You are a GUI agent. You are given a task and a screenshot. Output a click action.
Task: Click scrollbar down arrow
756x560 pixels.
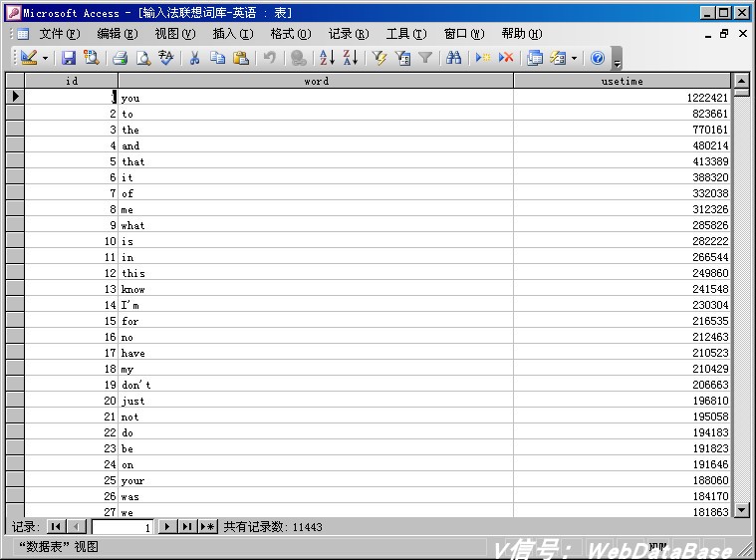pyautogui.click(x=741, y=509)
